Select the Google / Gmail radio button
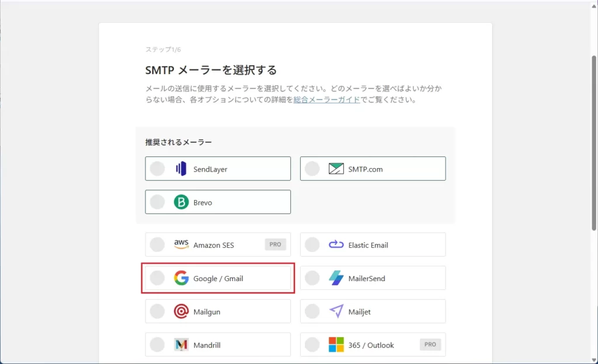Viewport: 598px width, 364px height. pos(157,278)
